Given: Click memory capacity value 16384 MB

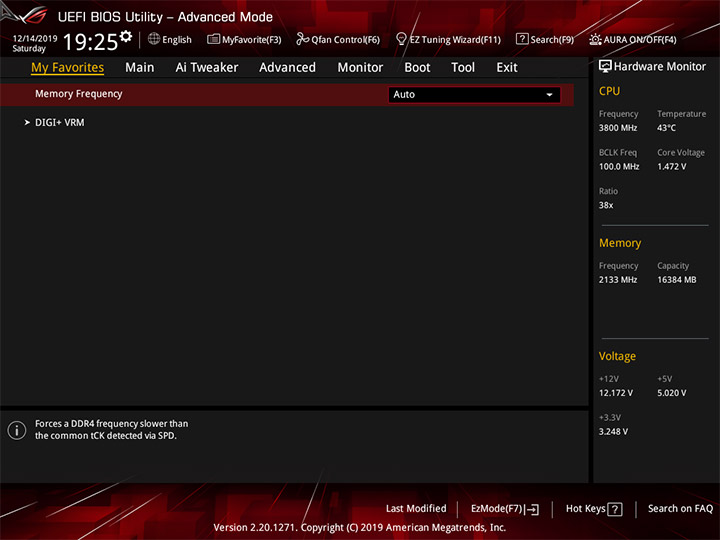Looking at the screenshot, I should (676, 280).
